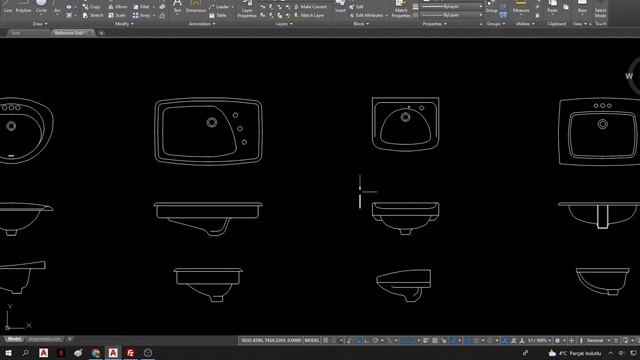Select the Dimension annotation tool
Image resolution: width=640 pixels, height=360 pixels.
[196, 7]
